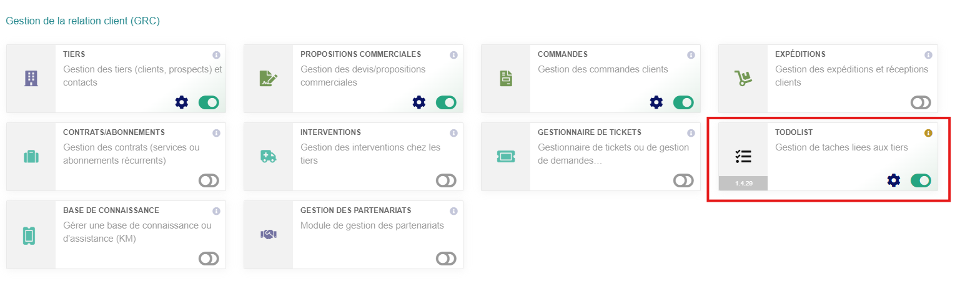The height and width of the screenshot is (286, 980).
Task: Turn on Base de connaissance module
Action: coord(209,259)
